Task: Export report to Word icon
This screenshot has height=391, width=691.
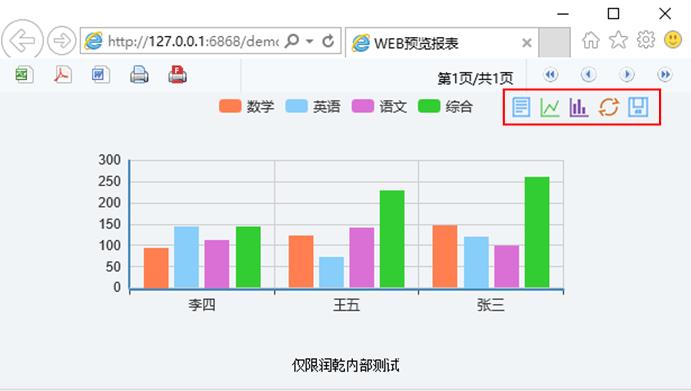Action: 100,74
